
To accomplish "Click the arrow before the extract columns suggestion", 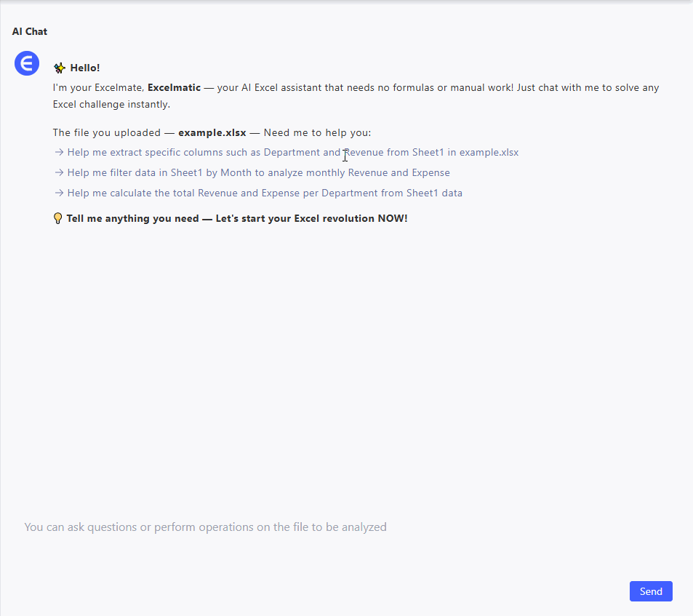I will [59, 153].
